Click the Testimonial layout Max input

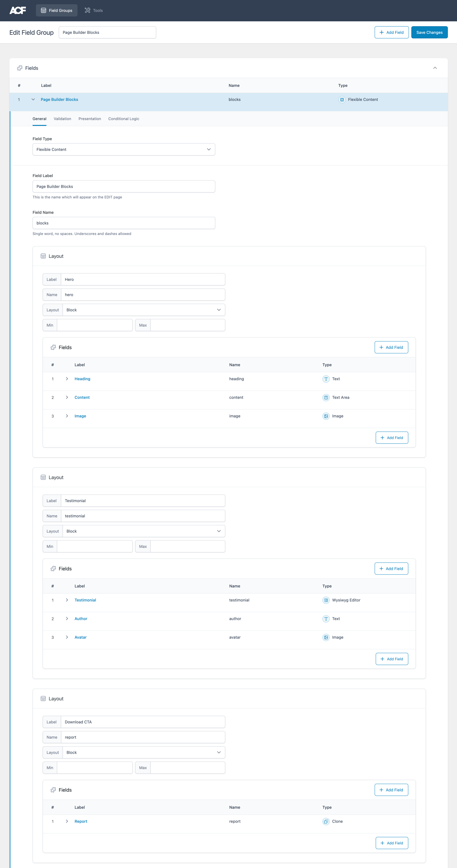pos(188,546)
